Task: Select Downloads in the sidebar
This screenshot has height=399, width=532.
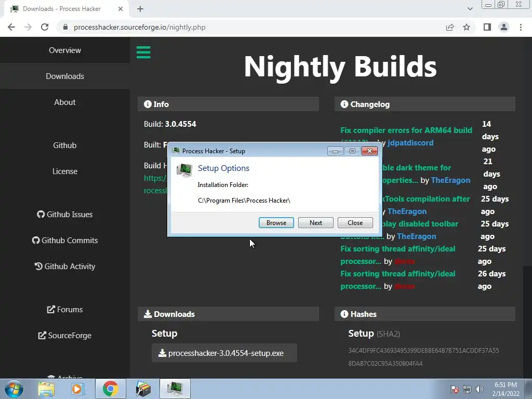Action: coord(65,76)
